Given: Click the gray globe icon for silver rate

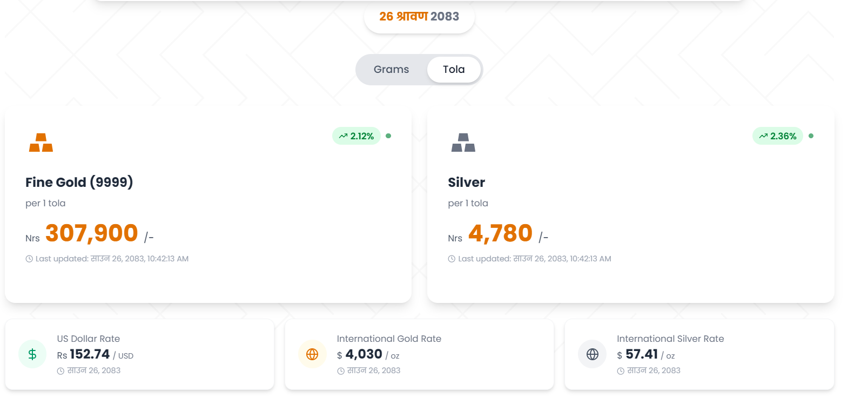Looking at the screenshot, I should 593,354.
